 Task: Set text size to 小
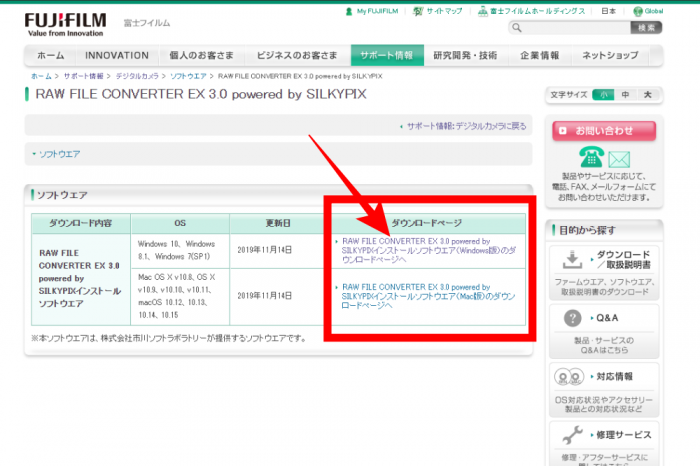(x=603, y=95)
